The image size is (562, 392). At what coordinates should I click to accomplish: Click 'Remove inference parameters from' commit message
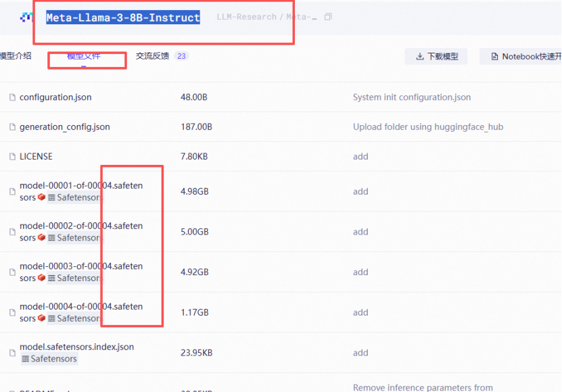[423, 387]
